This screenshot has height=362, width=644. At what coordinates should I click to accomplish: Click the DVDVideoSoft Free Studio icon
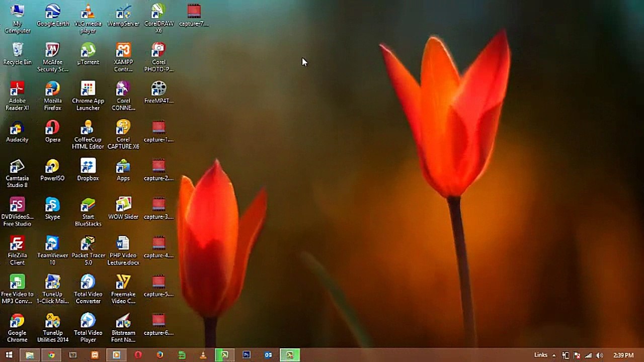coord(17,212)
